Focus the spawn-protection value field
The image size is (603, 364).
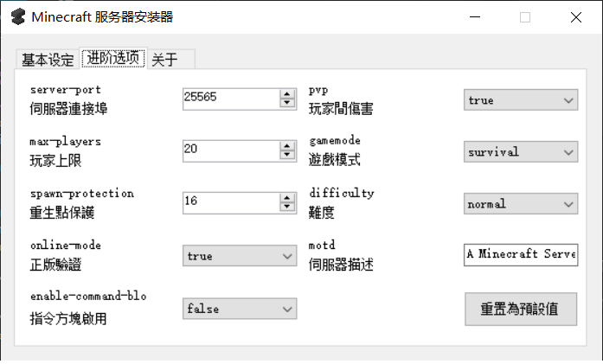tap(231, 203)
